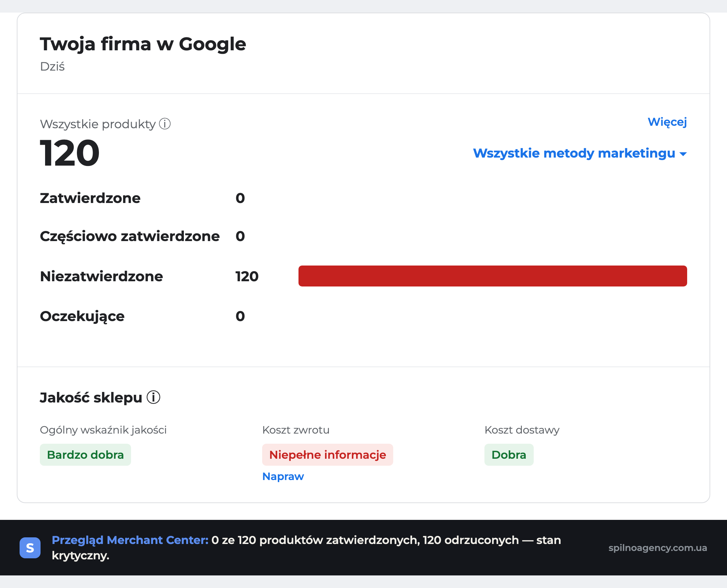Click the info icon beside Jakość sklepu
The height and width of the screenshot is (588, 727).
click(153, 397)
